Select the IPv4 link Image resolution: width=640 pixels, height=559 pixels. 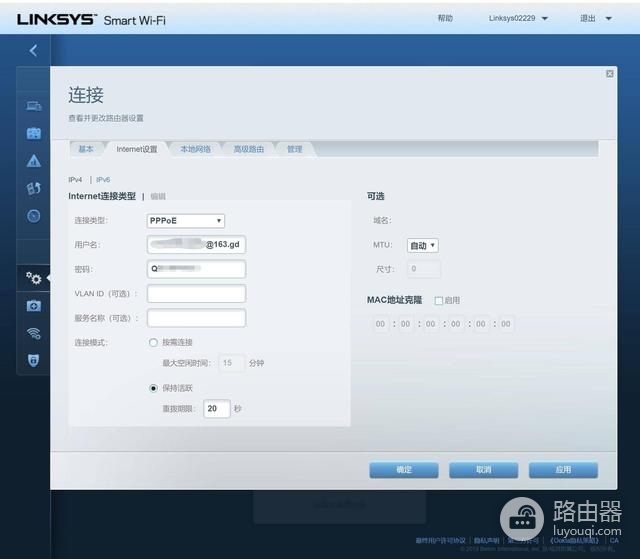click(75, 180)
